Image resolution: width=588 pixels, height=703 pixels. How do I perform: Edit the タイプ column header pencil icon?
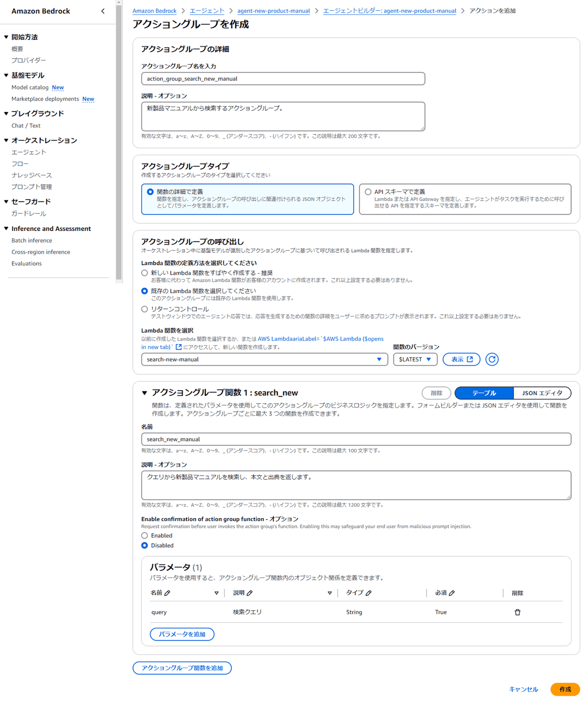[368, 593]
